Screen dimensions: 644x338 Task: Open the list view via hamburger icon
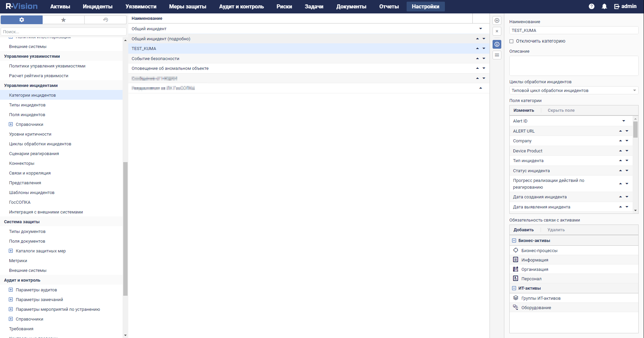497,55
